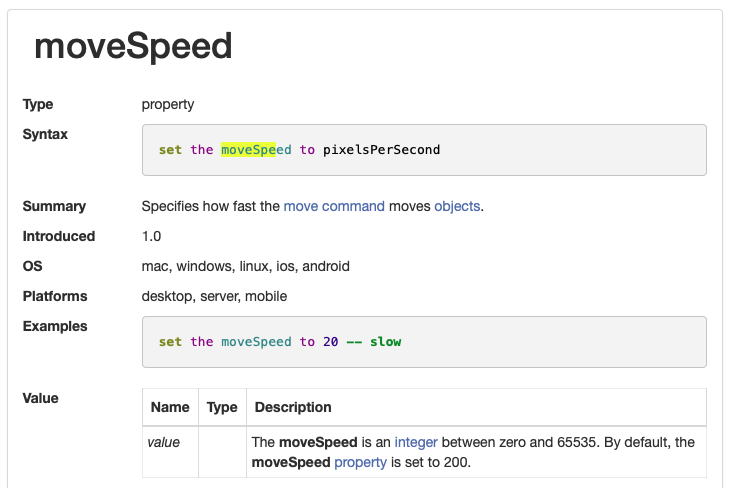Viewport: 734px width, 488px height.
Task: Click "pixelsPerSecond" in the syntax code
Action: point(381,149)
